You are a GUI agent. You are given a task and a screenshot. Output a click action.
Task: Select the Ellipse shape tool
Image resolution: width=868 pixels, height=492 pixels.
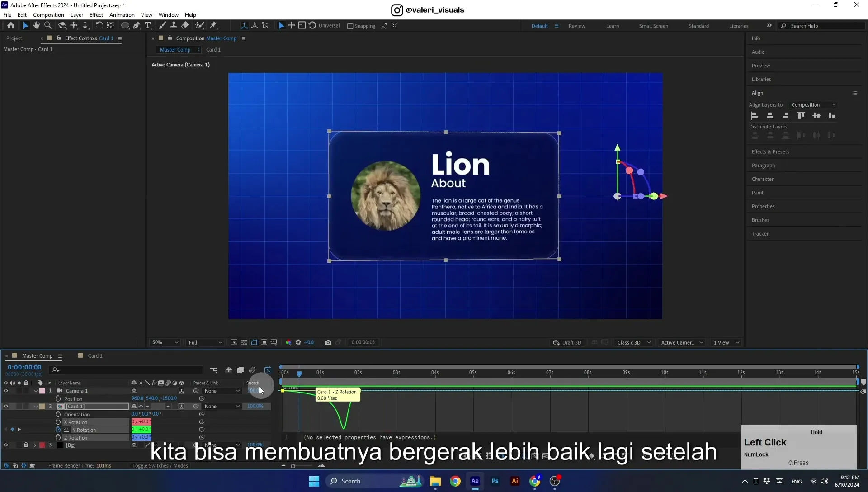coord(125,26)
